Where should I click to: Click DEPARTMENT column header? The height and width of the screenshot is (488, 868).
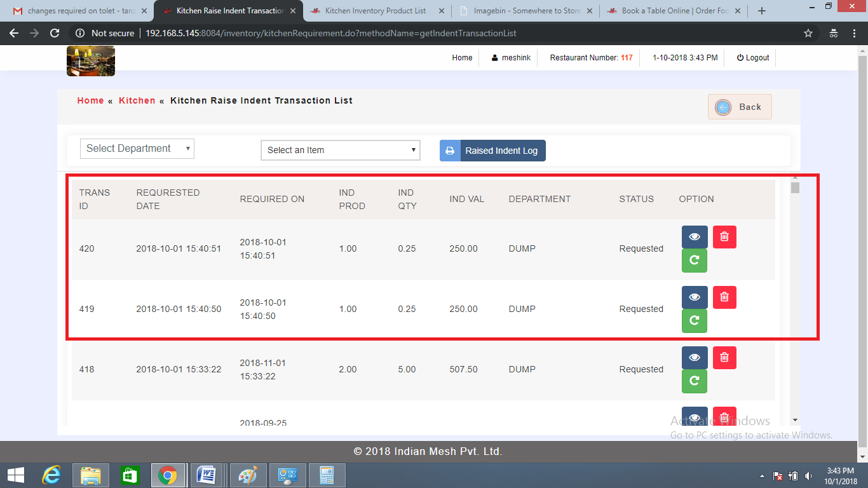tap(539, 199)
